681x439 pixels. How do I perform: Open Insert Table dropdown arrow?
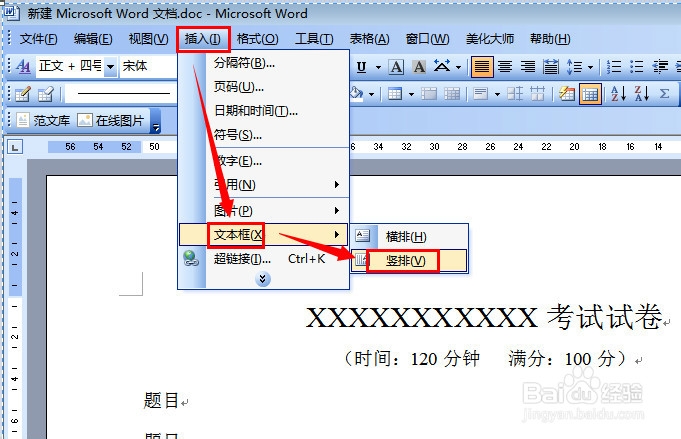[x=411, y=94]
